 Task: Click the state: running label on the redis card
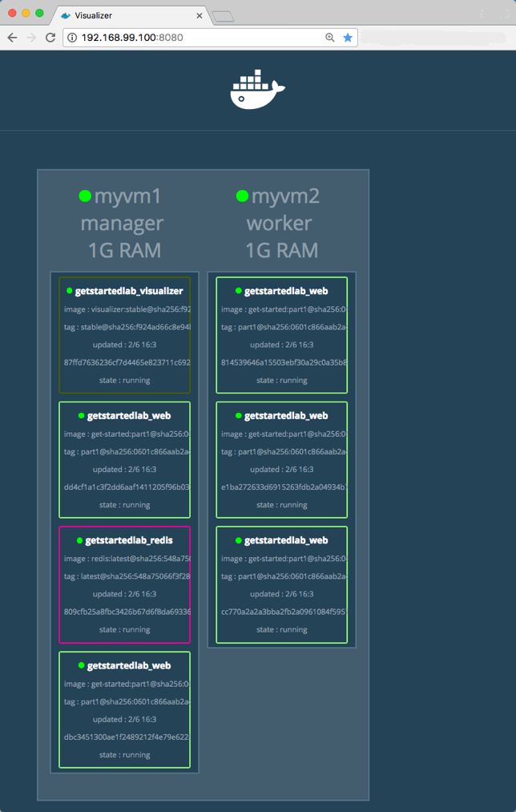(x=124, y=629)
